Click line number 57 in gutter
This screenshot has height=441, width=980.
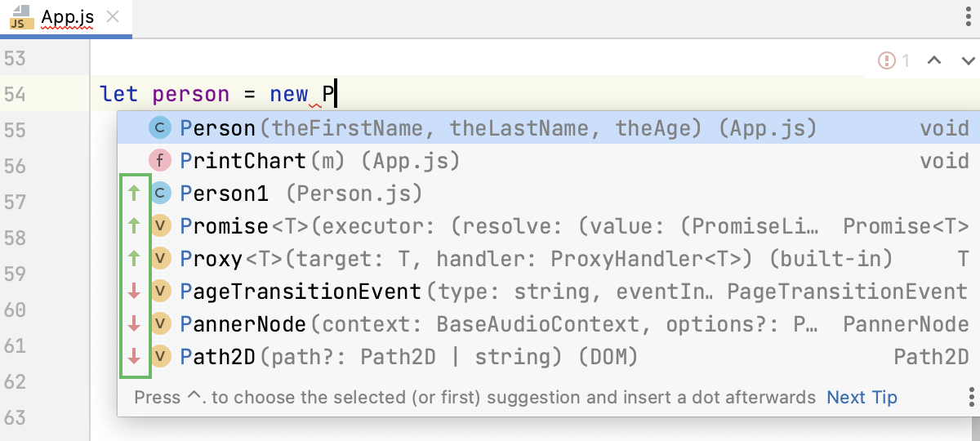[15, 202]
